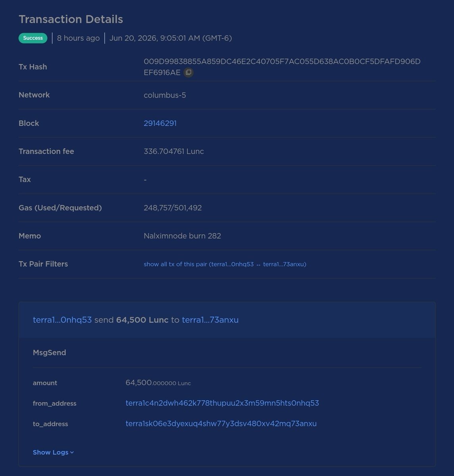Screen dimensions: 454x476
Task: Click the Transaction Details heading
Action: click(71, 19)
